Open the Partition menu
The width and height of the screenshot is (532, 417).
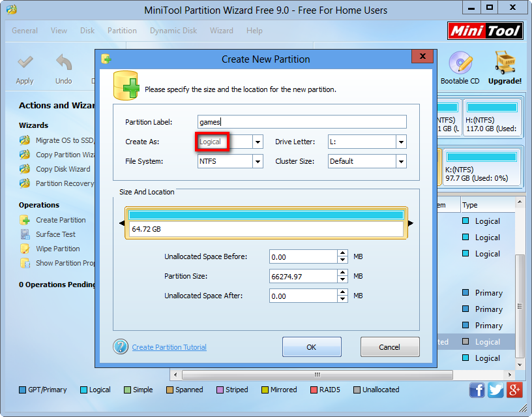coord(122,30)
